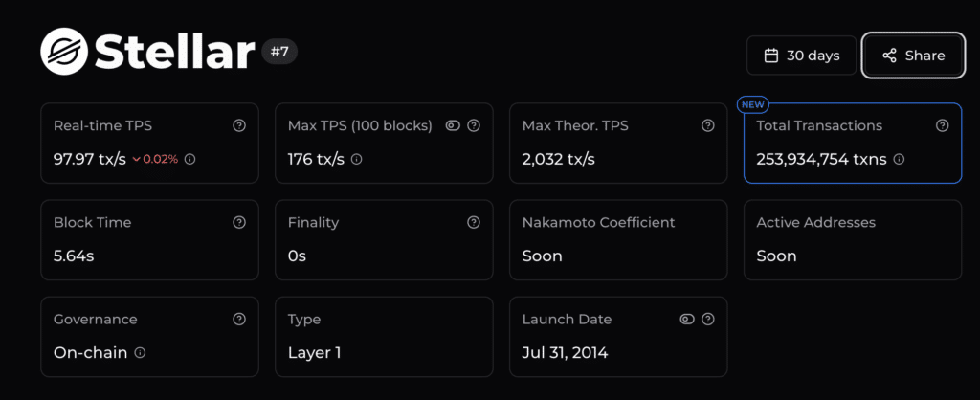The image size is (980, 400).
Task: Toggle the Max TPS (100 blocks) switch
Action: click(x=453, y=125)
